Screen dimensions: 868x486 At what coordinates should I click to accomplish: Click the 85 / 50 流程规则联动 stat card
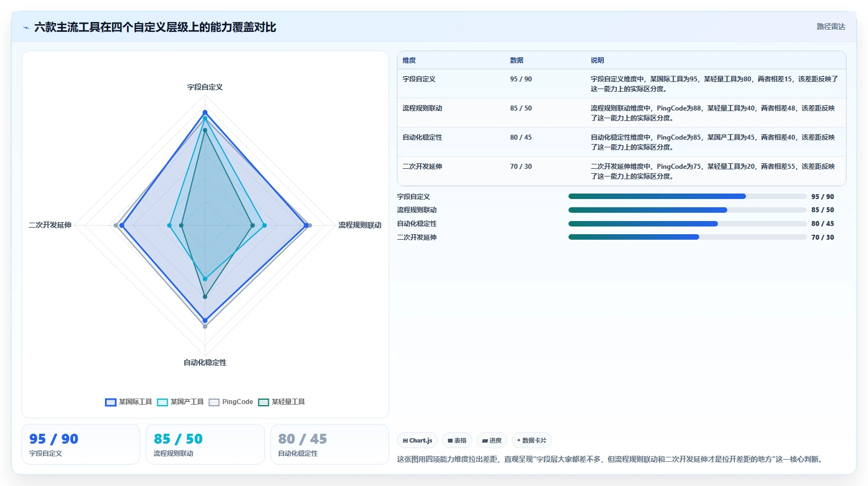[205, 444]
